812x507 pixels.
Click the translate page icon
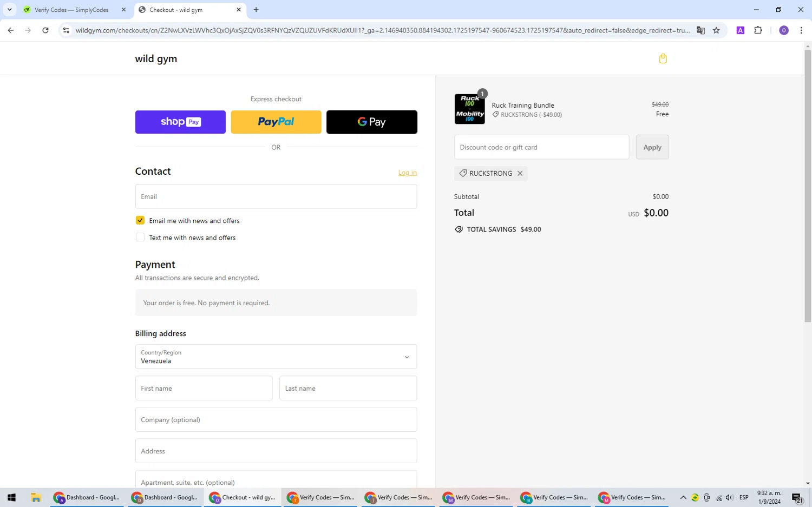pos(700,30)
